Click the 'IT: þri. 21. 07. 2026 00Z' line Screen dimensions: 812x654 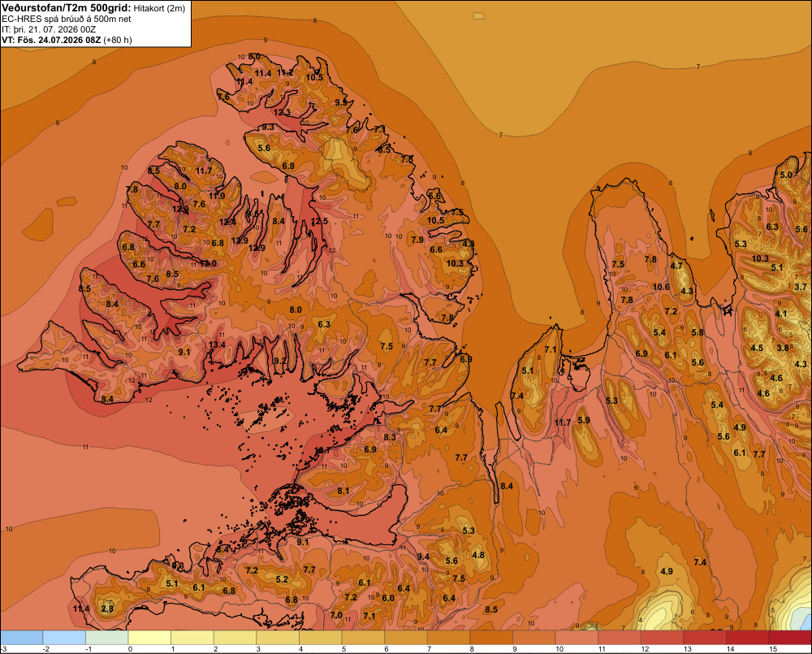(49, 29)
